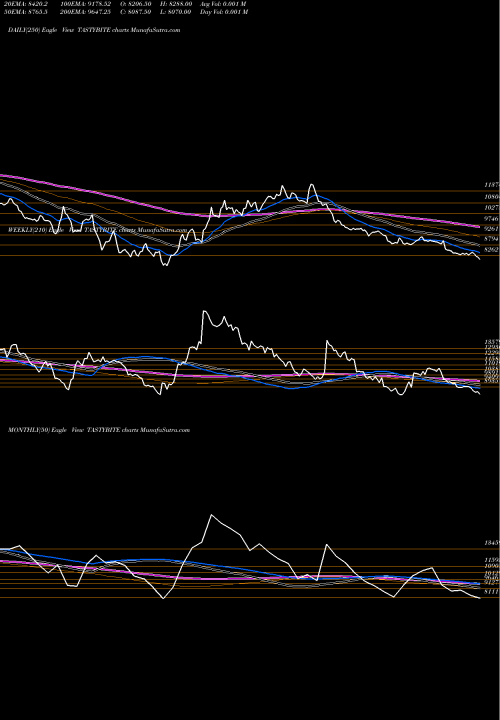Click the daily chart's lowest price trough
500x720 pixels.
(166, 265)
